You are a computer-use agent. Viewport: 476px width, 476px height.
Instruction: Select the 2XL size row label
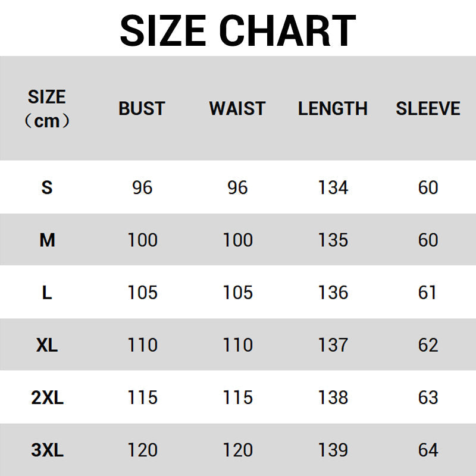pyautogui.click(x=47, y=397)
